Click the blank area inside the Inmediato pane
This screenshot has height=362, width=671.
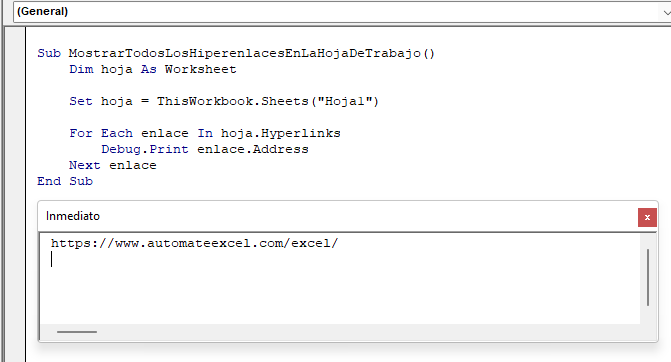[x=342, y=295]
